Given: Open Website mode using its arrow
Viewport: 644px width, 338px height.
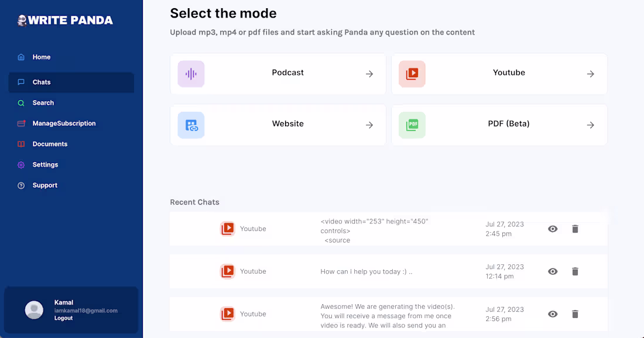Looking at the screenshot, I should 369,125.
